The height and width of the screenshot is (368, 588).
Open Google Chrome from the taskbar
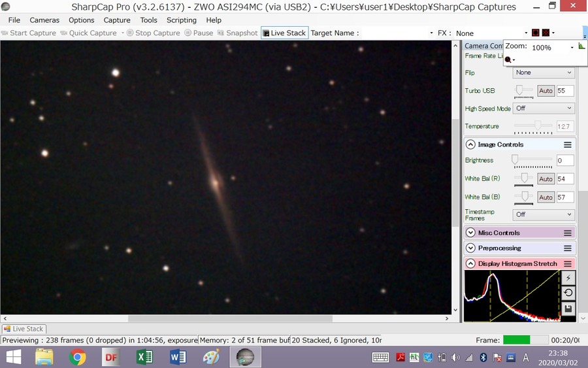pos(77,357)
